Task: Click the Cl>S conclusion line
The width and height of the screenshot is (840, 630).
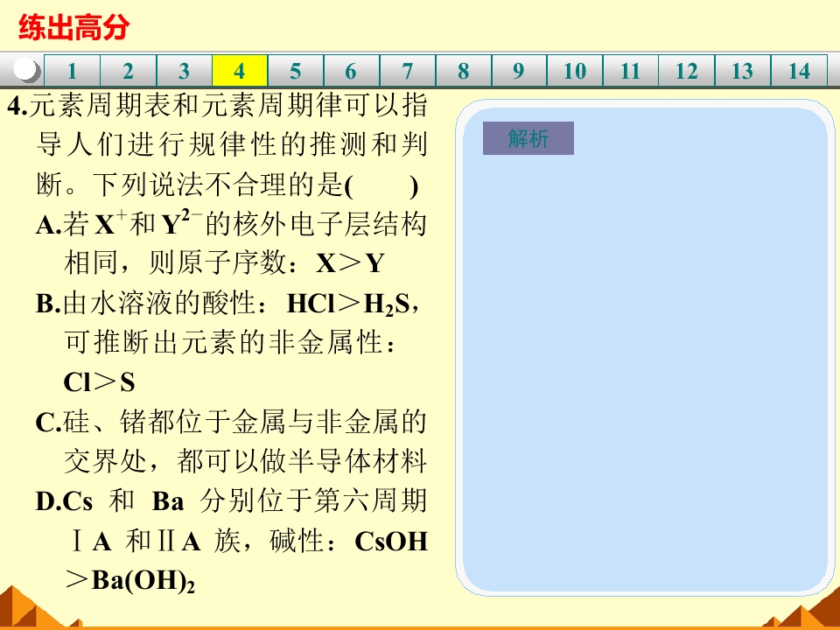Action: click(99, 382)
